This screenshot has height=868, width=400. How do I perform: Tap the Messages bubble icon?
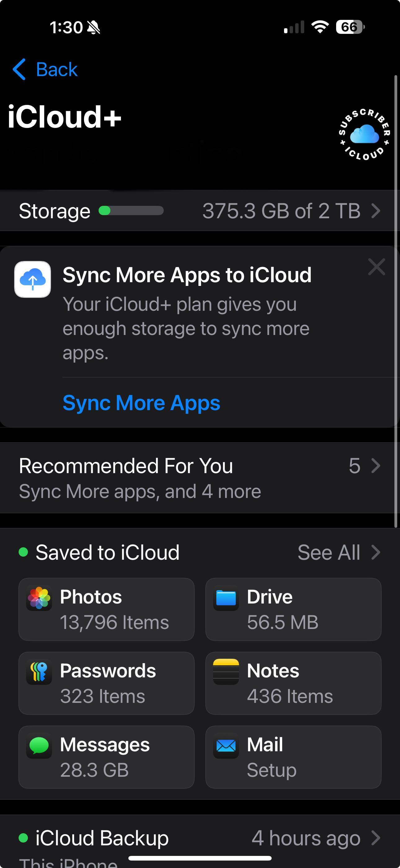click(x=39, y=745)
